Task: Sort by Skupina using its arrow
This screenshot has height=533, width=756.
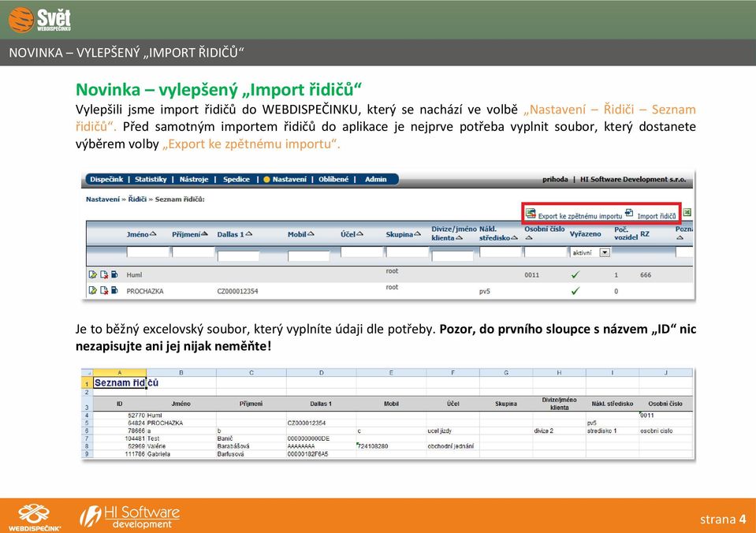Action: [x=418, y=233]
